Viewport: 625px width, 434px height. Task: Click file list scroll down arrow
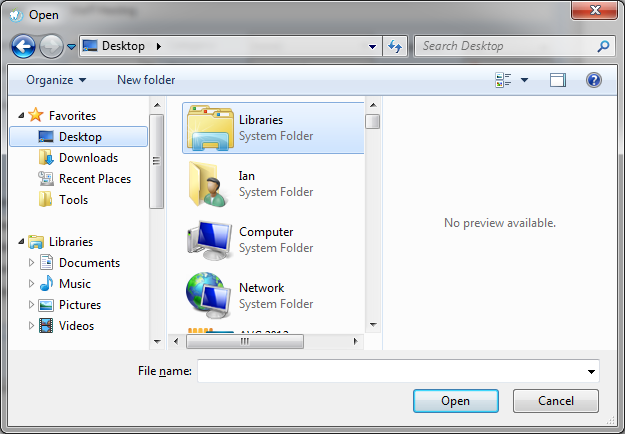[x=373, y=325]
